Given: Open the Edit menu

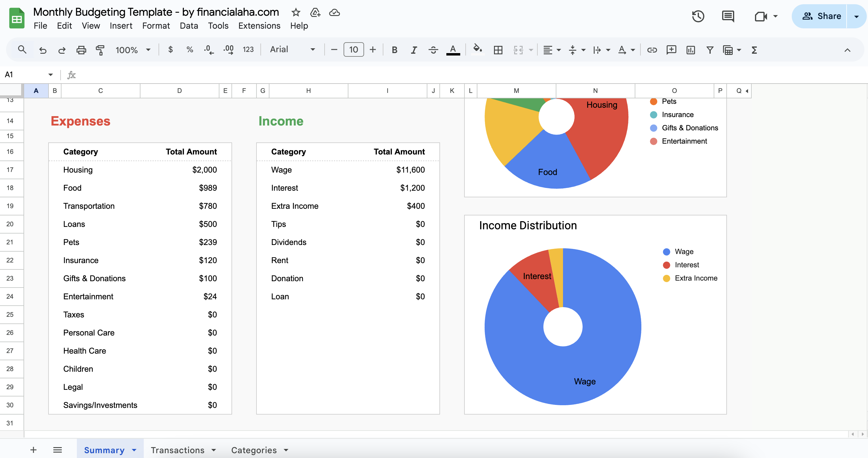Looking at the screenshot, I should coord(64,26).
